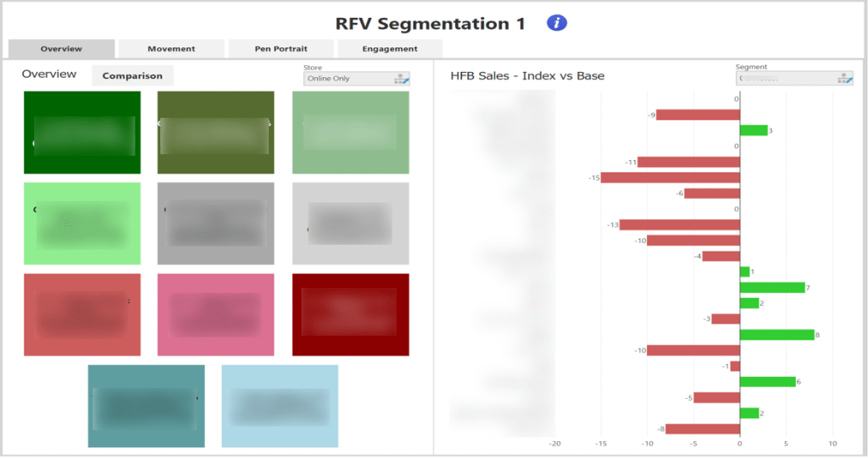
Task: Click the red bar labeled -15
Action: coord(670,178)
